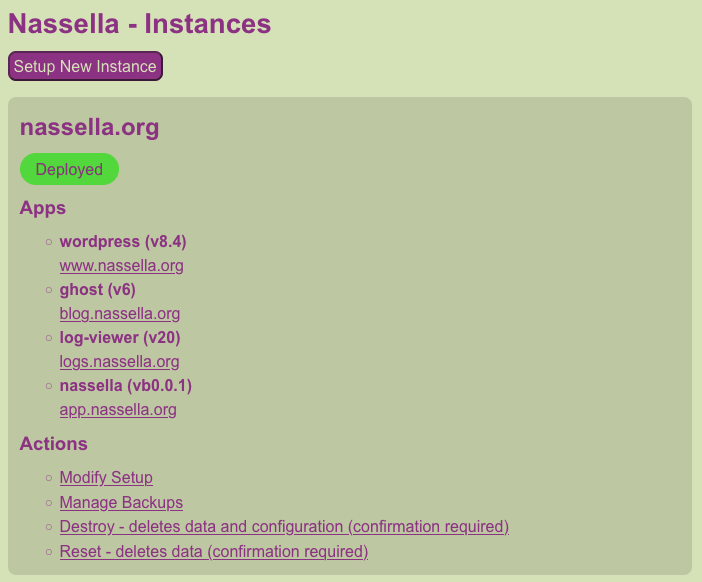Click the bullet beside Modify Setup
This screenshot has height=582, width=702.
pos(49,478)
